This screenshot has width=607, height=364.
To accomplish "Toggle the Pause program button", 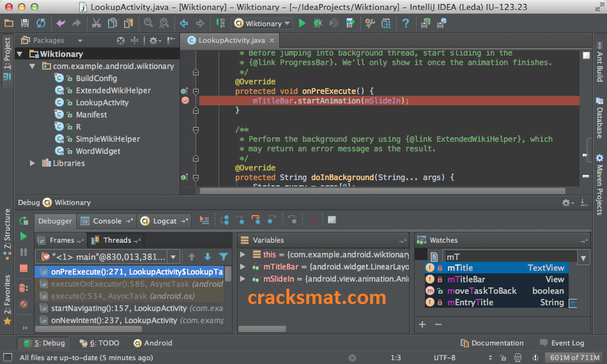I will coord(24,252).
